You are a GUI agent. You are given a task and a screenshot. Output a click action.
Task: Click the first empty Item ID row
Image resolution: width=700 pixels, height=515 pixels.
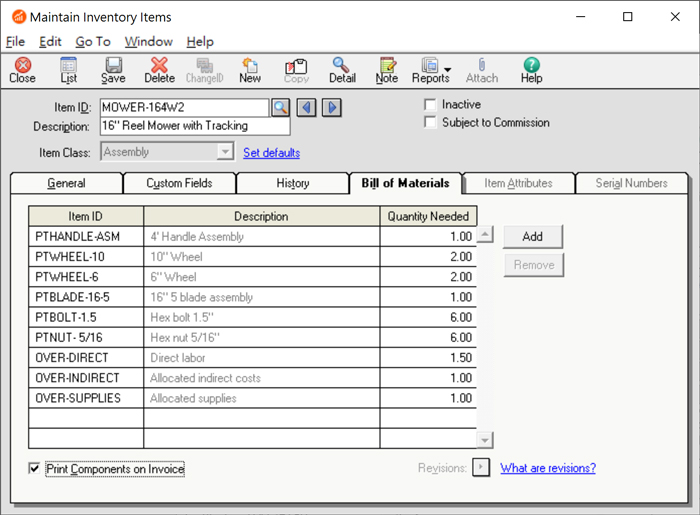coord(86,418)
